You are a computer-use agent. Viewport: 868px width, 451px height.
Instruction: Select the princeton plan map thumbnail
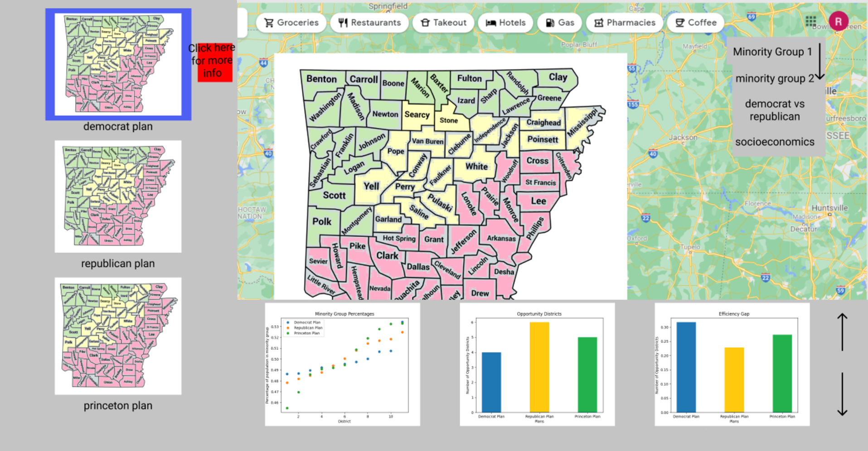[118, 336]
